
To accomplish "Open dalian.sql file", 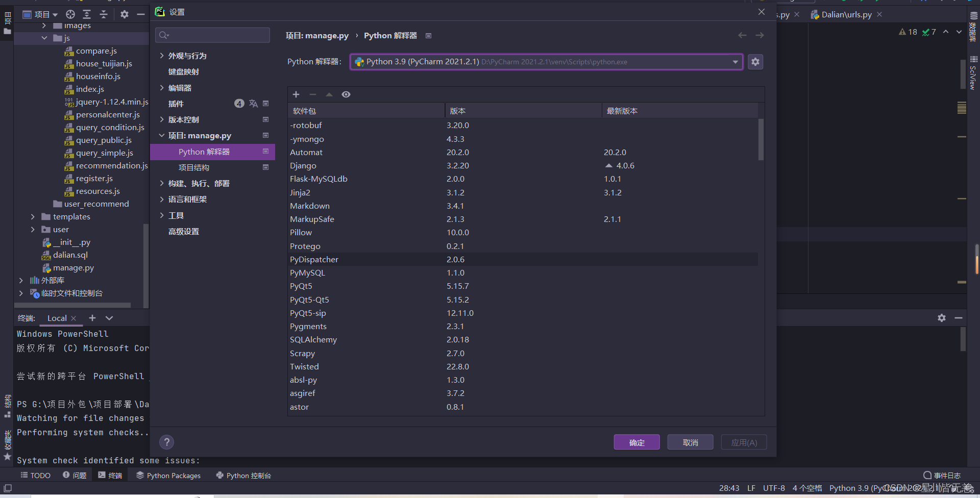I will (70, 255).
